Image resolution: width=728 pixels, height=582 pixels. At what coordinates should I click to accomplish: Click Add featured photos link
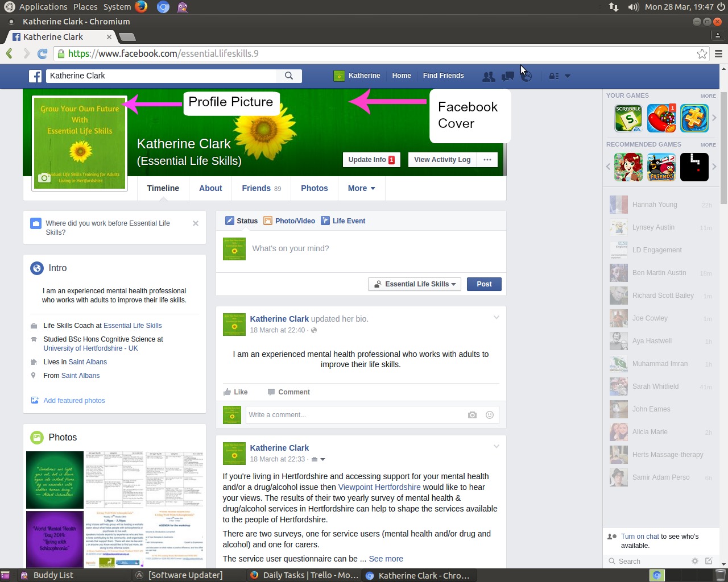pyautogui.click(x=74, y=401)
